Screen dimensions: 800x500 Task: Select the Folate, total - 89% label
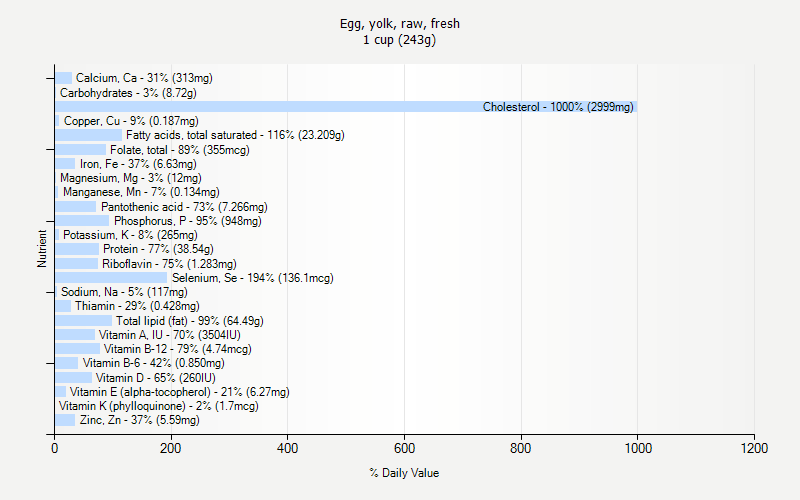tap(180, 150)
